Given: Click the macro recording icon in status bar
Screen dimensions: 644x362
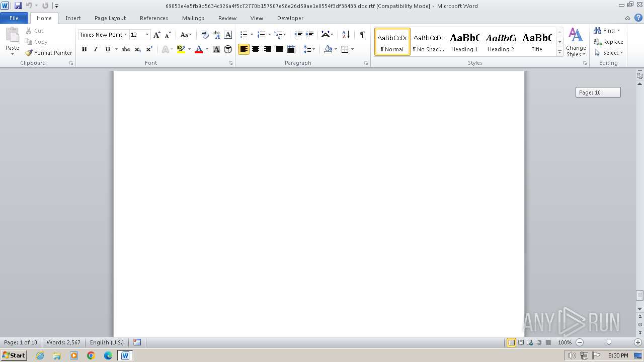Looking at the screenshot, I should [x=137, y=342].
